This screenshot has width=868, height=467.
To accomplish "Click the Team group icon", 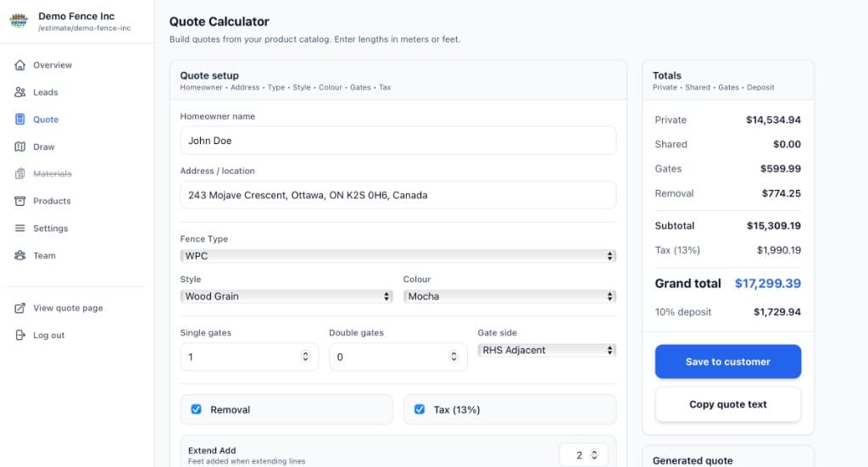I will [20, 255].
